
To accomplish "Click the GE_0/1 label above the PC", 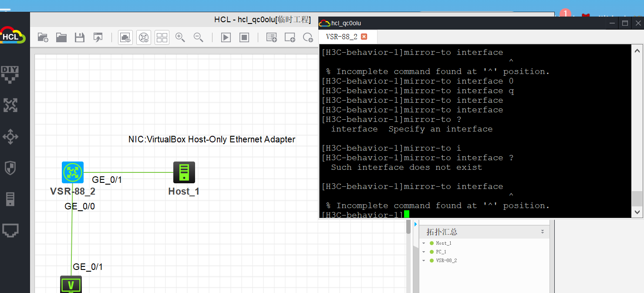I will (x=88, y=267).
